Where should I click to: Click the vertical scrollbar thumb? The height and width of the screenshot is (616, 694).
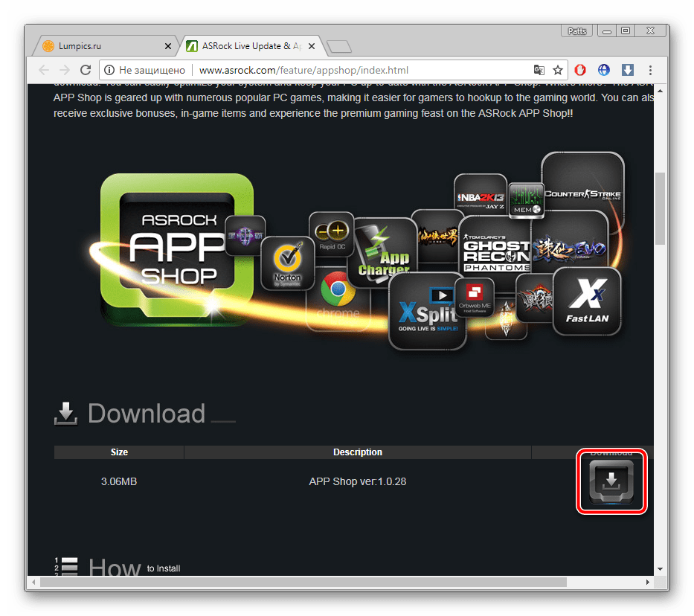coord(660,208)
